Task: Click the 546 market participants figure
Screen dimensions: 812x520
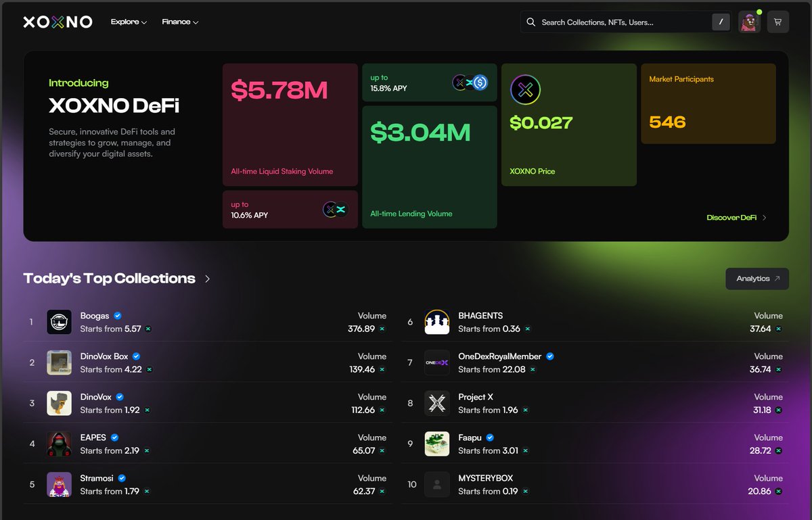Action: tap(667, 122)
